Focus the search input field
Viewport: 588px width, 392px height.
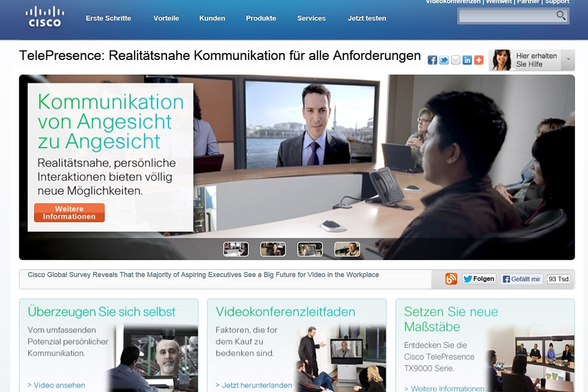tap(507, 16)
